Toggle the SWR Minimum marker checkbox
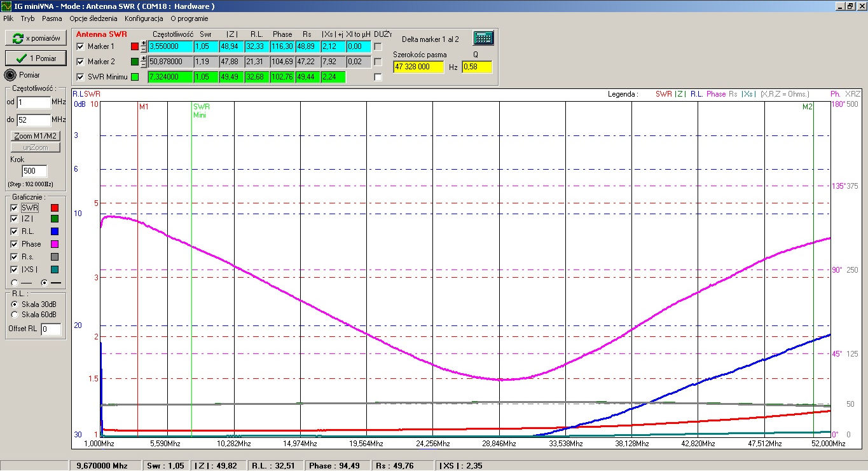 point(80,77)
